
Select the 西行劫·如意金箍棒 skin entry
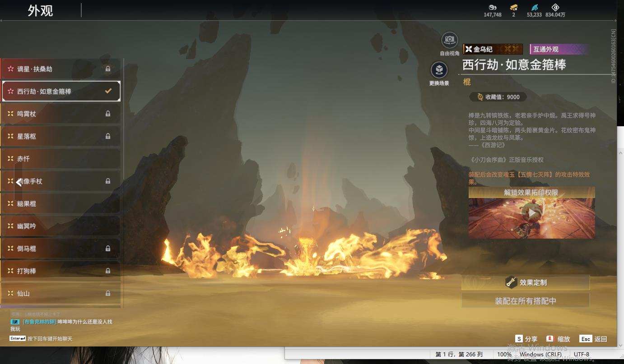pyautogui.click(x=61, y=91)
